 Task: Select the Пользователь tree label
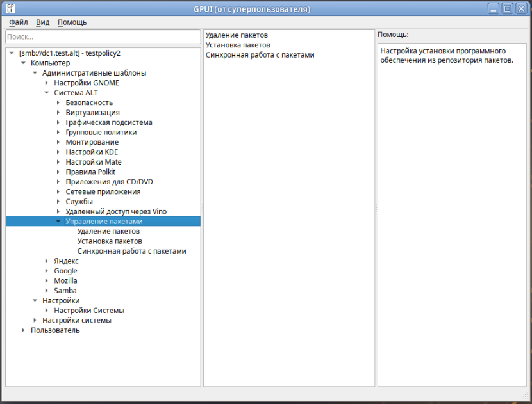coord(55,330)
